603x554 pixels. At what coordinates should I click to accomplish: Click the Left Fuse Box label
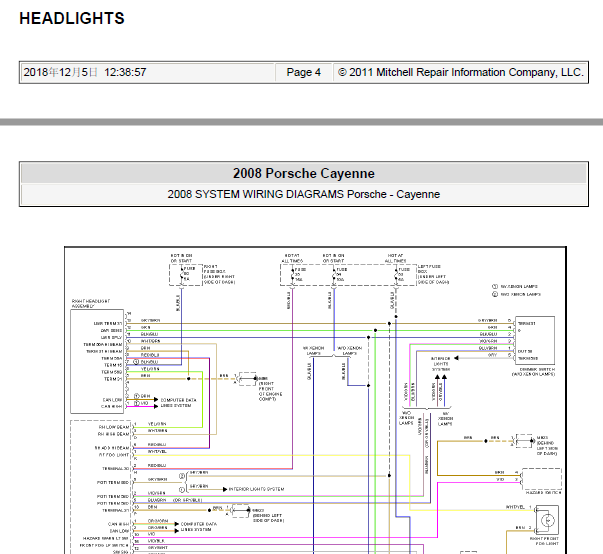[433, 274]
